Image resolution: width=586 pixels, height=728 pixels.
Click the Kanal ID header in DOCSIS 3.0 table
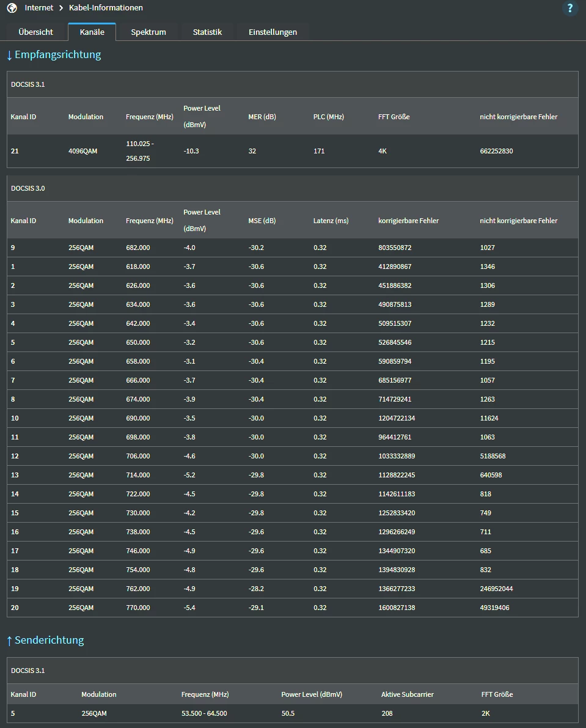tap(23, 221)
